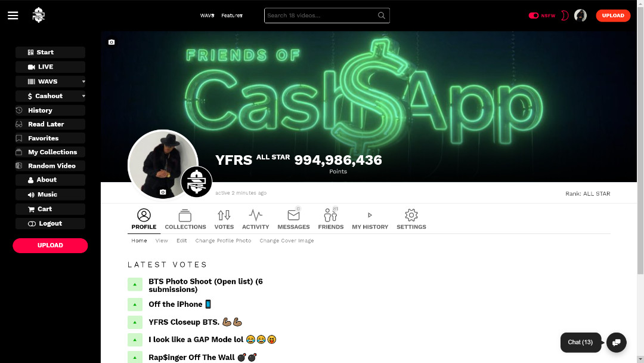The height and width of the screenshot is (363, 644).
Task: Upvote BTS Photo Shoot entry arrow
Action: (x=135, y=284)
